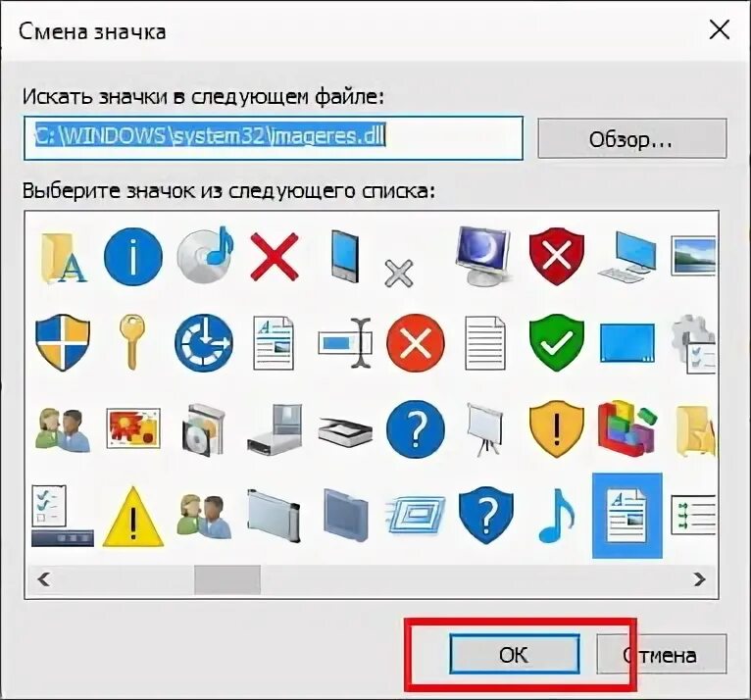Select the small gray X icon
Screen dimensions: 751x700
398,274
